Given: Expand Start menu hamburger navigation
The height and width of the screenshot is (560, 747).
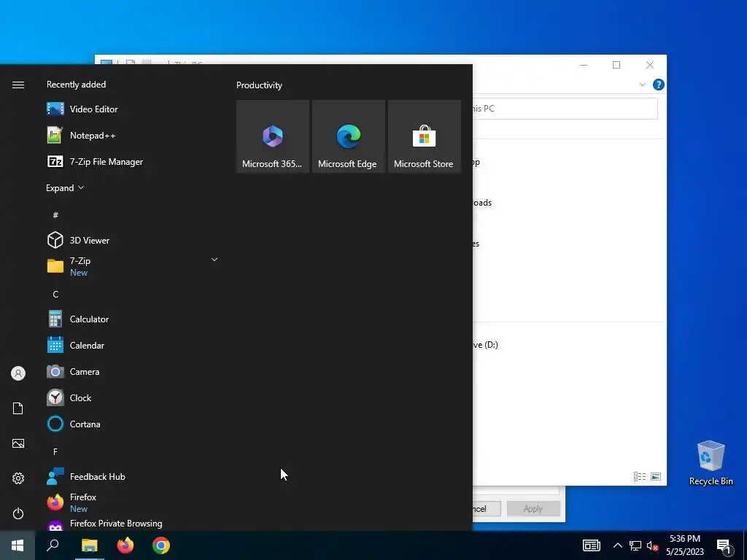Looking at the screenshot, I should pos(18,85).
